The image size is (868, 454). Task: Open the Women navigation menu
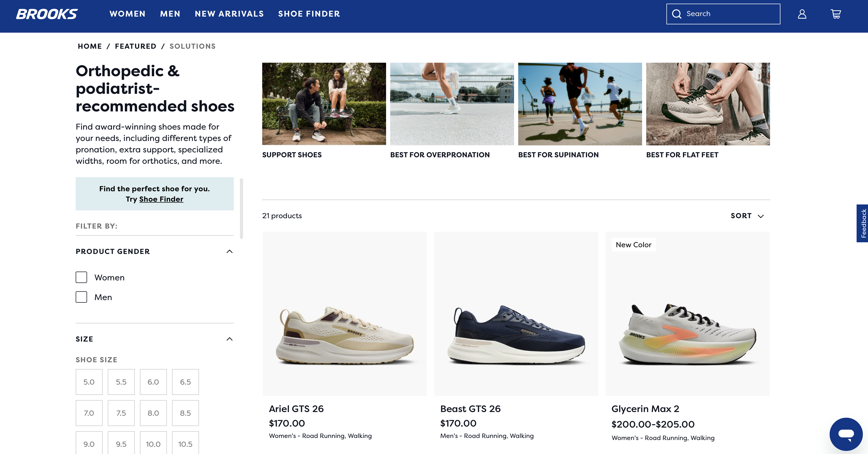(127, 14)
